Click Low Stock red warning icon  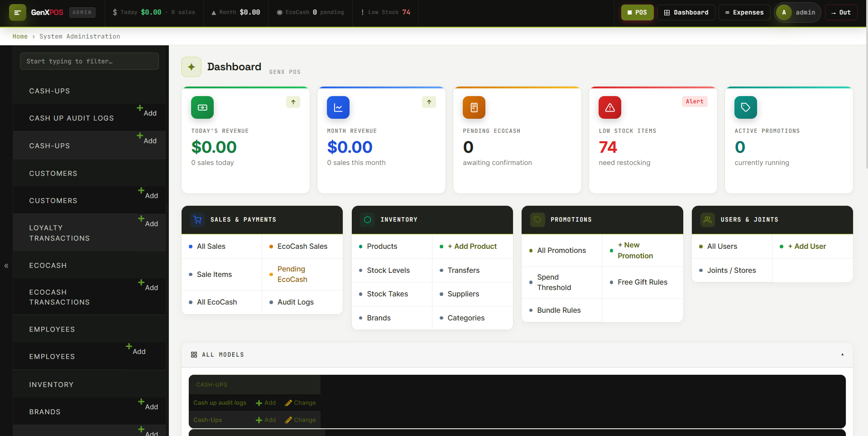610,107
